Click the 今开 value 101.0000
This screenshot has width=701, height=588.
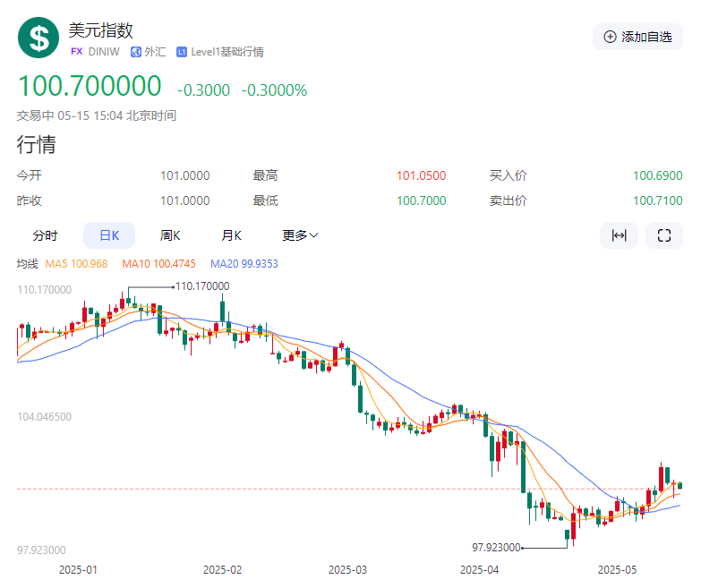pyautogui.click(x=185, y=175)
